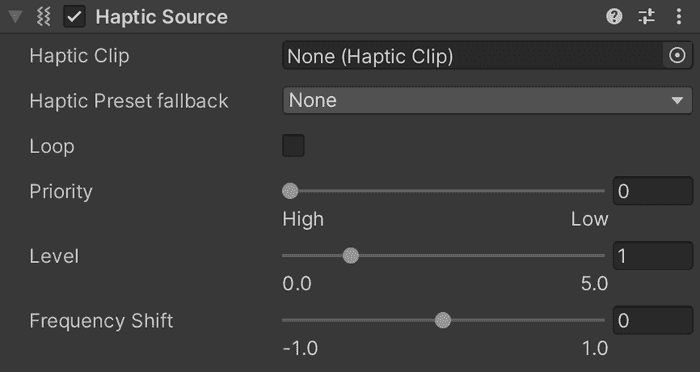Click the Frequency Shift property label

click(x=101, y=321)
